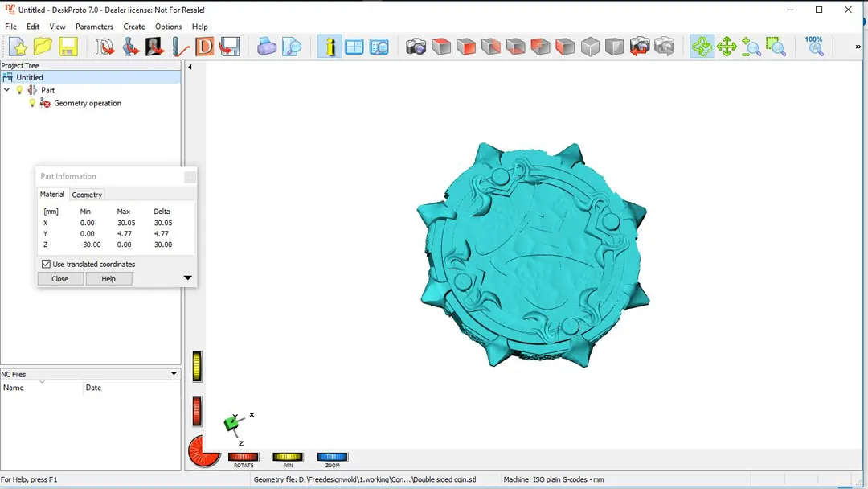Collapse the Part node in Project Tree
Screen dimensions: 868x489
pyautogui.click(x=6, y=90)
